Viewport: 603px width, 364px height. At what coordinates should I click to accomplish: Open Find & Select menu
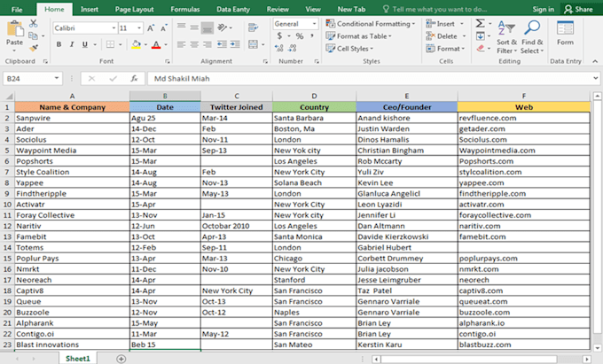(532, 37)
